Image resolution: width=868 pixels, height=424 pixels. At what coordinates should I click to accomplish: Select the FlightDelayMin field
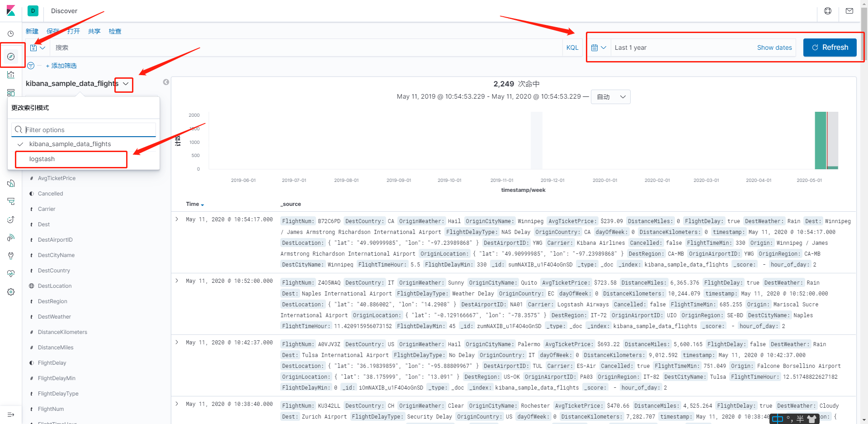click(57, 378)
